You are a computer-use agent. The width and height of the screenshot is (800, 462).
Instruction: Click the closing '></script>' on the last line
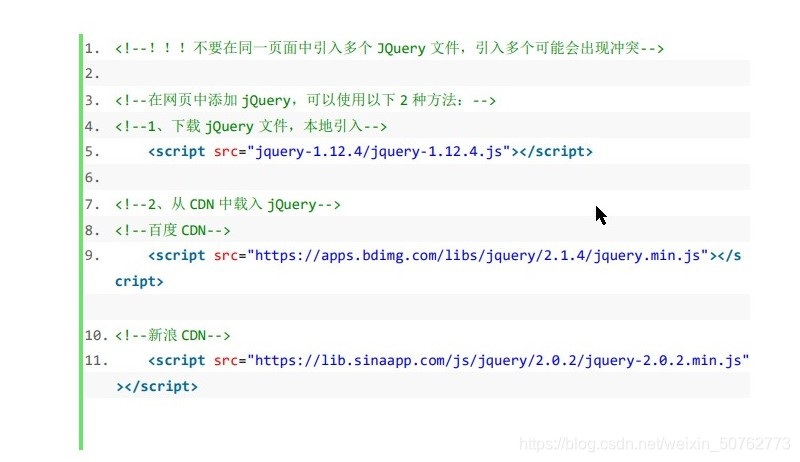coord(157,387)
